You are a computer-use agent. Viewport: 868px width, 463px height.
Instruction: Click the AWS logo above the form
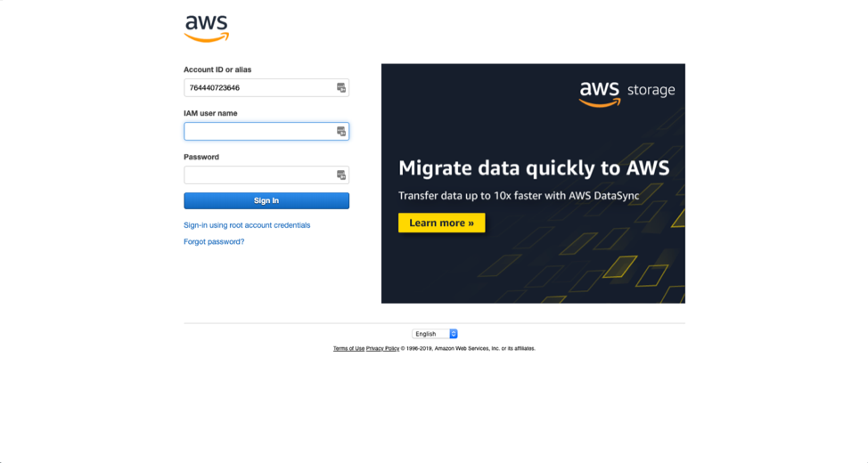point(207,28)
